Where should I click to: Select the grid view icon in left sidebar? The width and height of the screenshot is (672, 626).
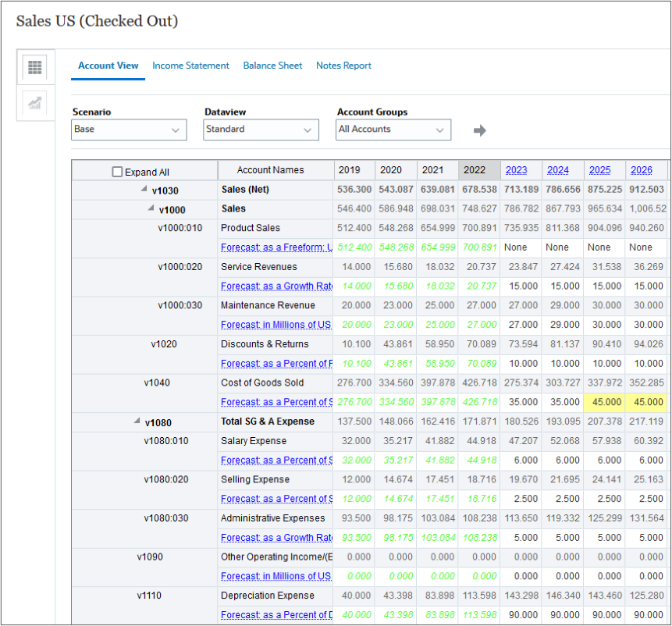36,67
